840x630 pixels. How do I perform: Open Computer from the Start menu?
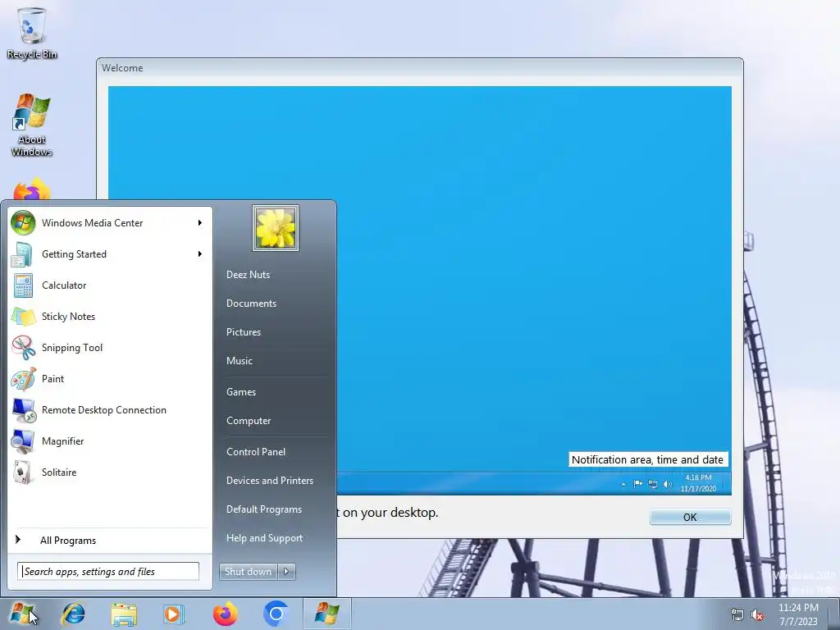pos(249,421)
